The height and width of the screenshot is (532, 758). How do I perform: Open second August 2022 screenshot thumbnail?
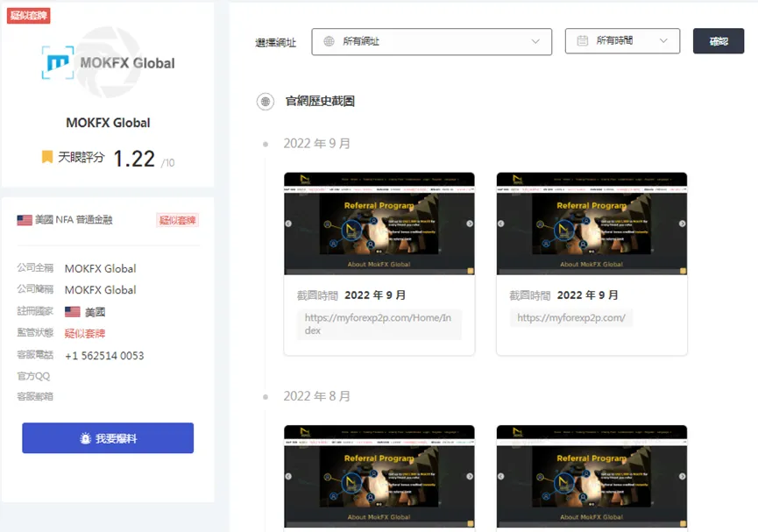pos(592,477)
